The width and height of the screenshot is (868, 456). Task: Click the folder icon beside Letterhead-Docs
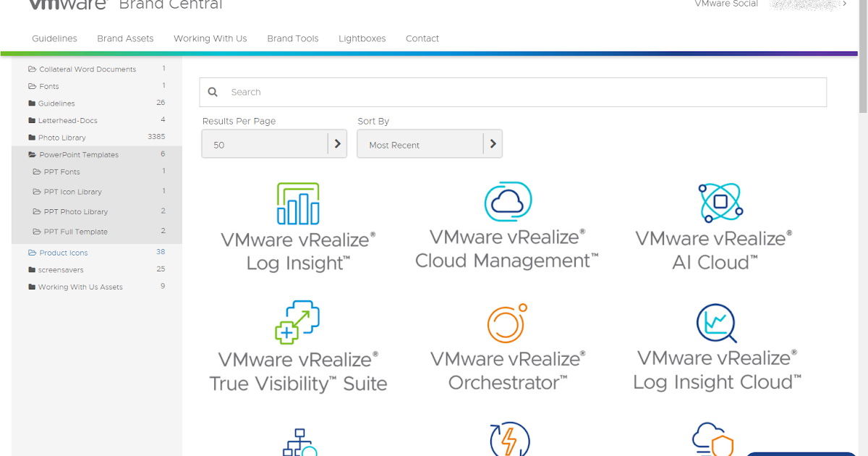[32, 120]
